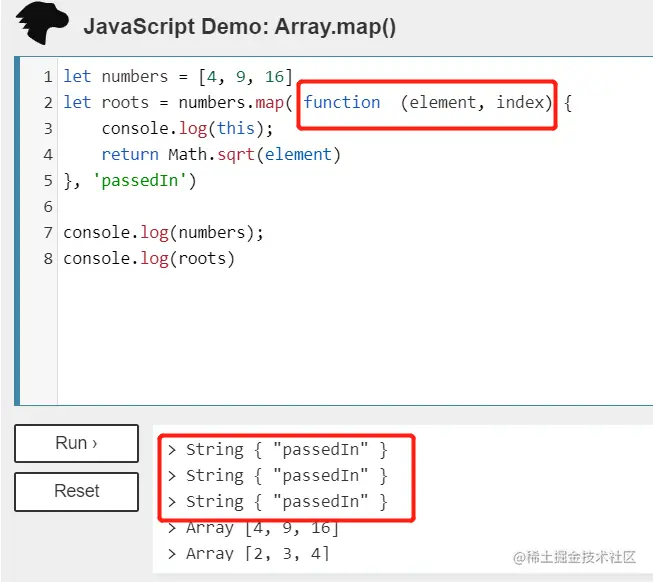The image size is (653, 582).
Task: Click 'console.log(numbers);' on line 7
Action: [x=164, y=233]
